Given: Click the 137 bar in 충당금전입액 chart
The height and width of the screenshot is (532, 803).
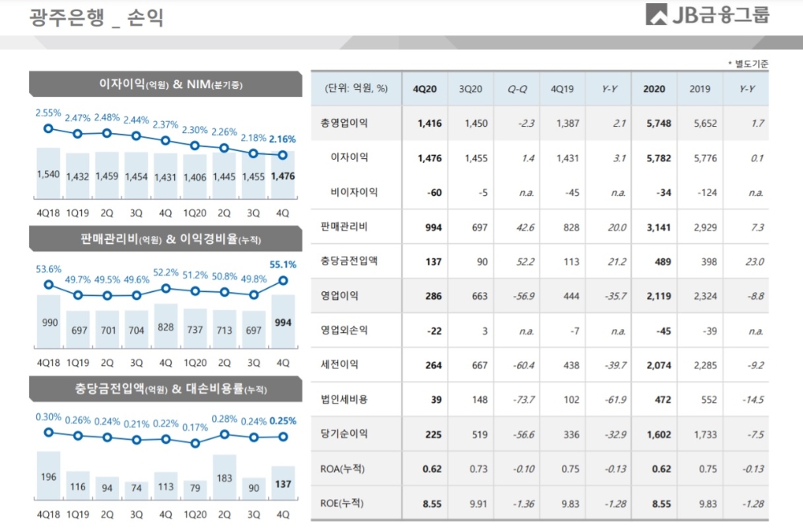Looking at the screenshot, I should tap(281, 481).
